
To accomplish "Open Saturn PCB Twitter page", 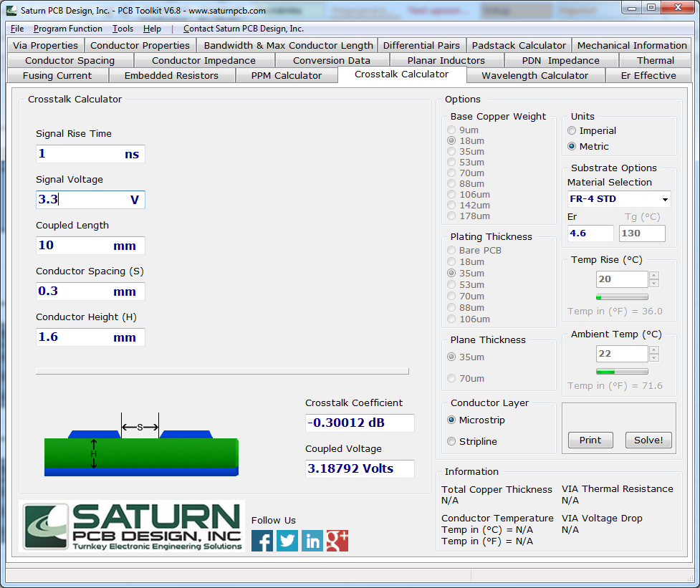I will point(287,541).
